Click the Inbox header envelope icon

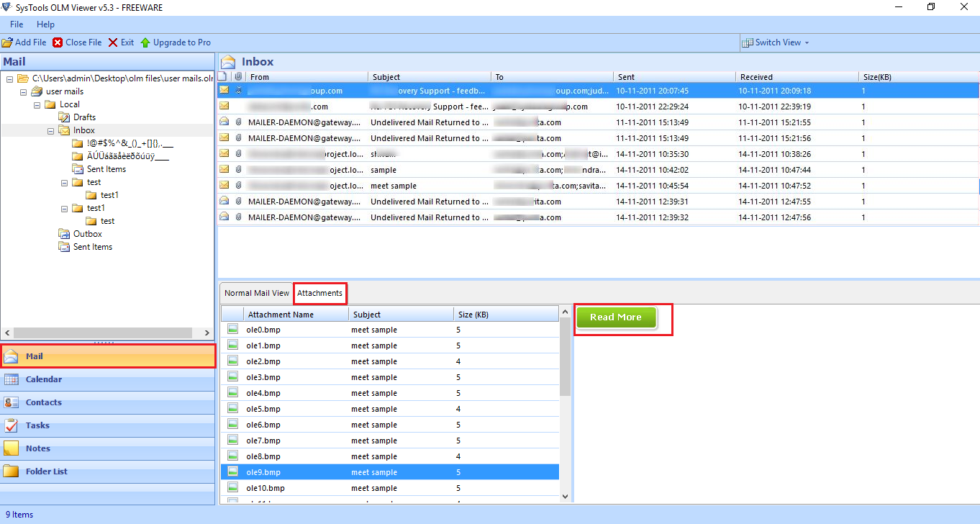pos(227,62)
